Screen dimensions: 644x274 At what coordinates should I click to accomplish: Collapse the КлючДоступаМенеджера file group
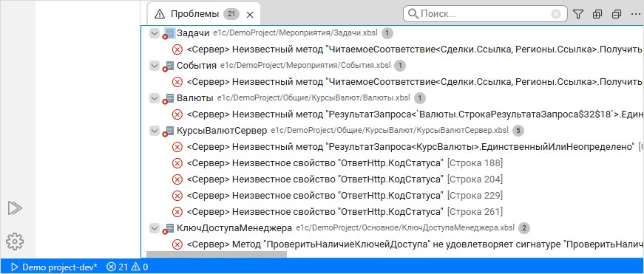coord(155,227)
